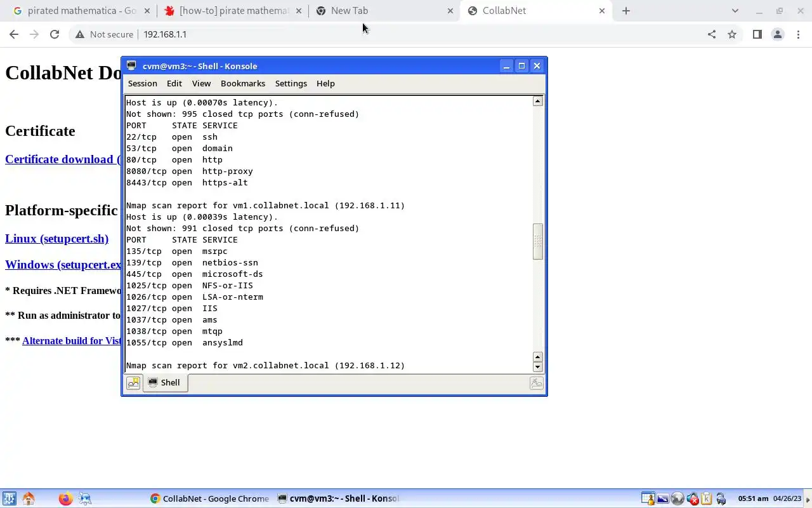Open the KOrganizer reminder tray icon

point(648,498)
